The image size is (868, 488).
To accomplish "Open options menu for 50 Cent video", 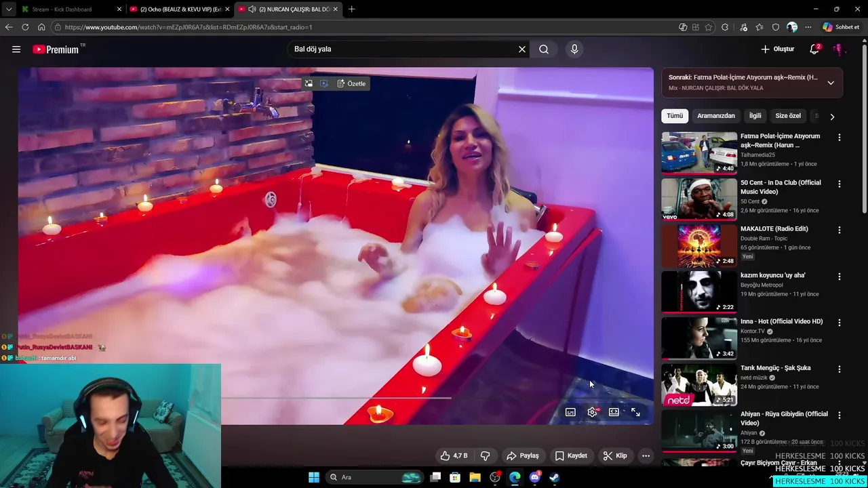I will [x=840, y=184].
